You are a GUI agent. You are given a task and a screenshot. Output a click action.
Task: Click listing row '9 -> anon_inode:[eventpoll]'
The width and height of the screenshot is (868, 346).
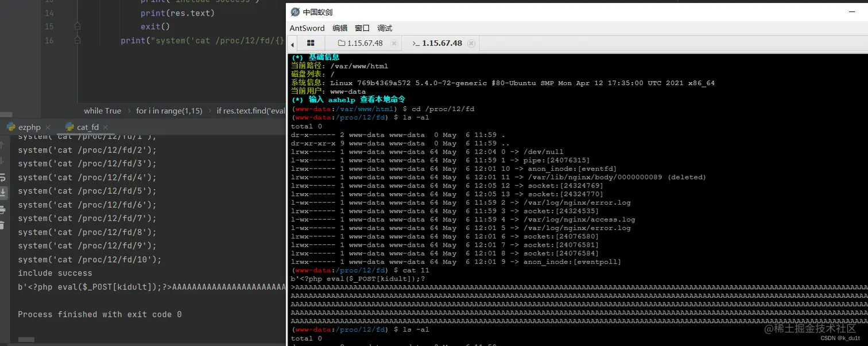coord(456,262)
